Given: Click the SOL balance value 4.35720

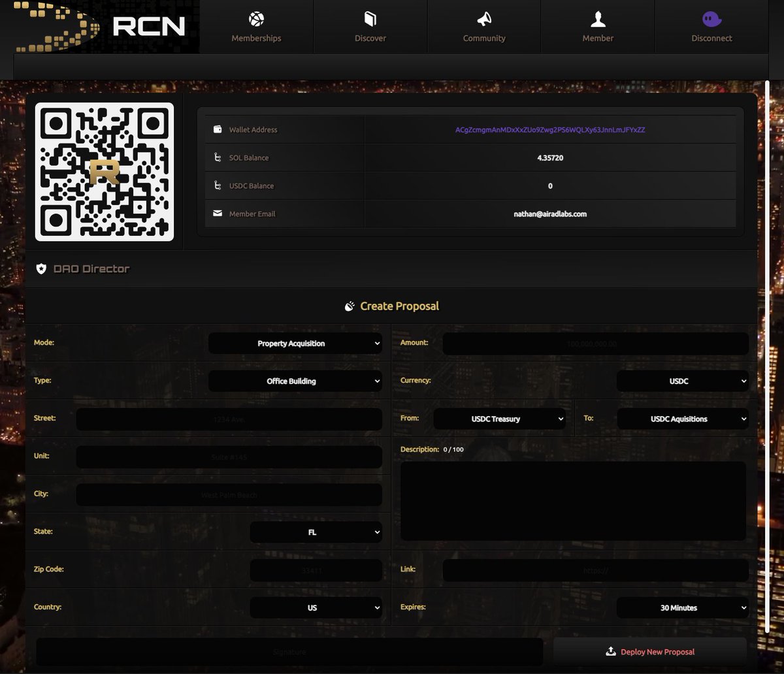Looking at the screenshot, I should [550, 158].
